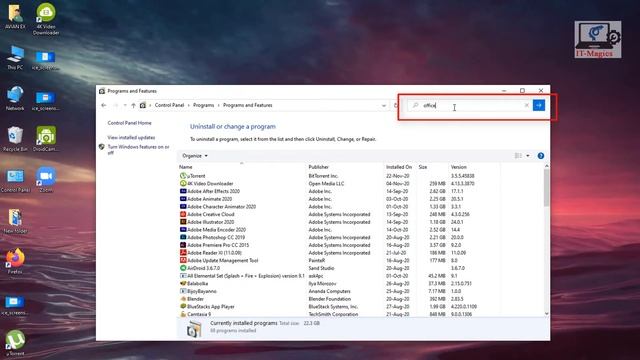Open the Organize dropdown menu
Screen dimensions: 640x360
pyautogui.click(x=195, y=156)
